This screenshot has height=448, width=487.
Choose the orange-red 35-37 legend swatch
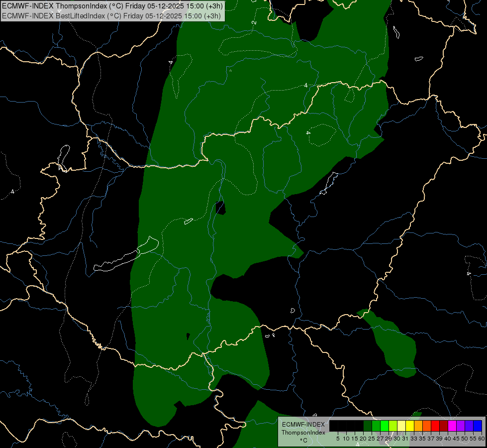click(x=427, y=426)
